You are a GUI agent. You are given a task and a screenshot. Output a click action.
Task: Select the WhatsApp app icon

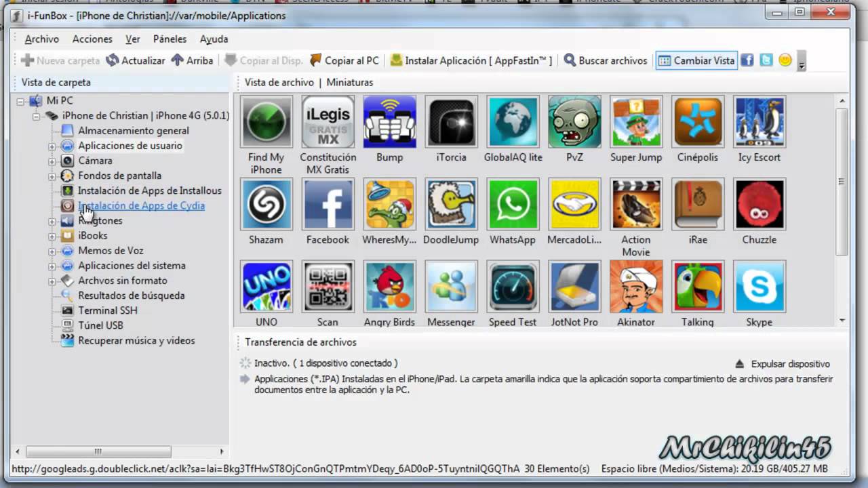513,205
